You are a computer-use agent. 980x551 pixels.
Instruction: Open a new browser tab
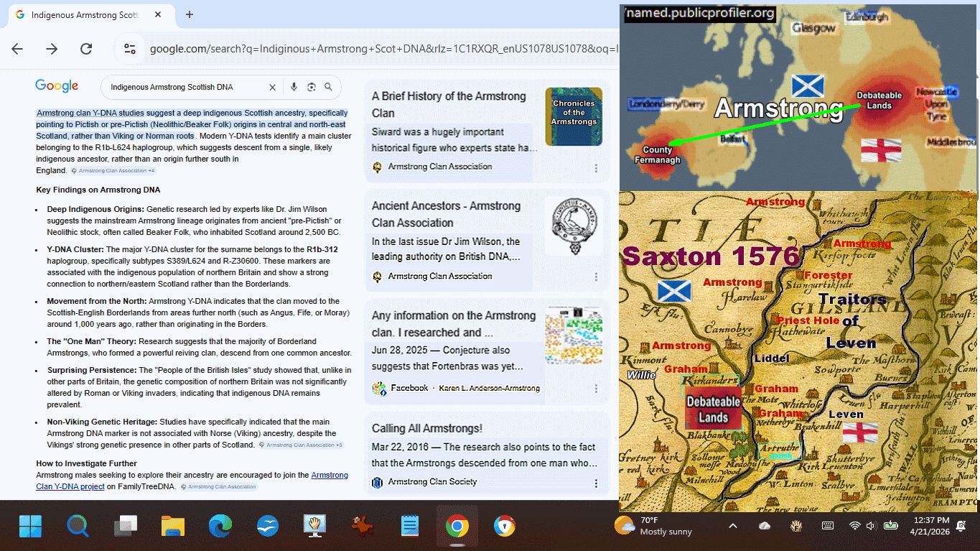pos(190,14)
